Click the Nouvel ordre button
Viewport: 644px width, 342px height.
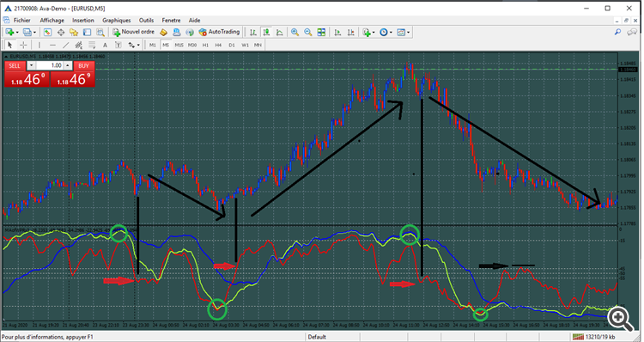(133, 32)
